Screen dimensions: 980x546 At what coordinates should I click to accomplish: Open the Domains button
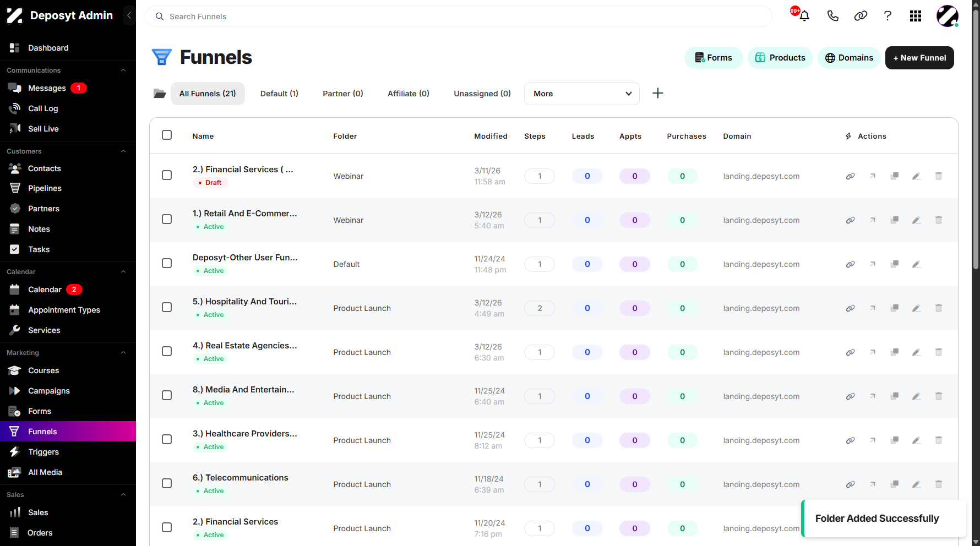tap(849, 58)
